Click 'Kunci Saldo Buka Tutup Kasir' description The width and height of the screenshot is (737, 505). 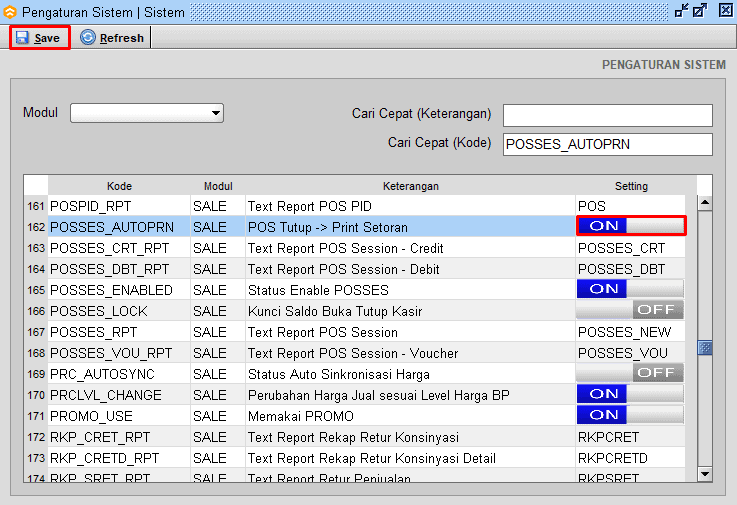(335, 311)
